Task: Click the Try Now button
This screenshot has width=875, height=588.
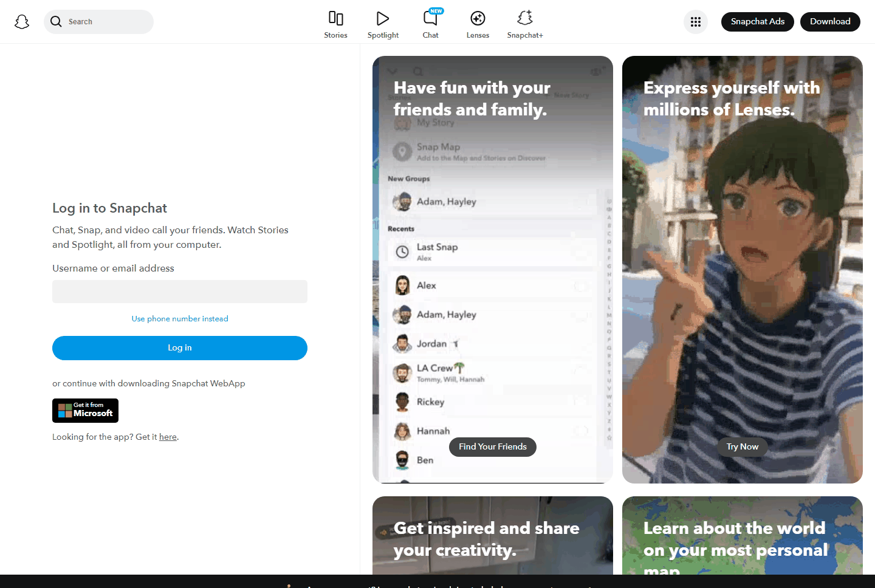Action: click(x=743, y=447)
